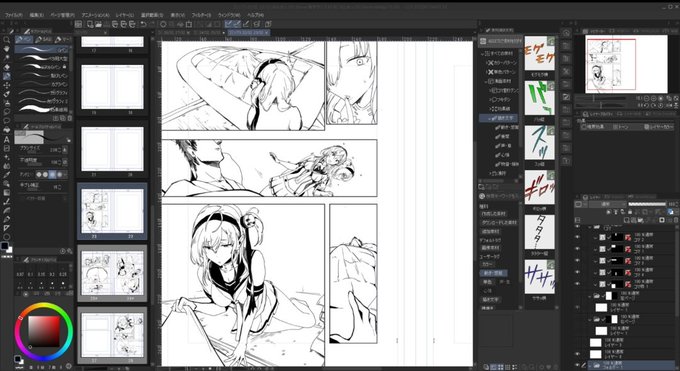Open the pages 25-26 spread thumbnail
Screen dimensions: 680x371
(112, 273)
